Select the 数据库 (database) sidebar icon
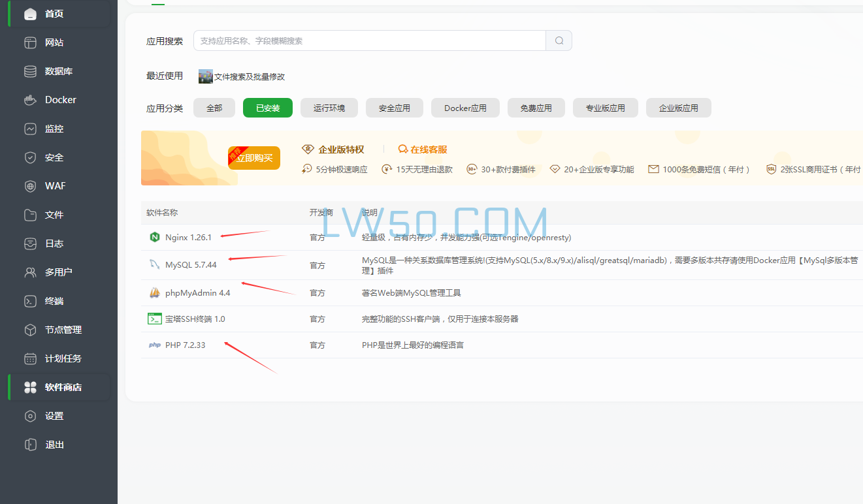The image size is (863, 504). pyautogui.click(x=30, y=71)
